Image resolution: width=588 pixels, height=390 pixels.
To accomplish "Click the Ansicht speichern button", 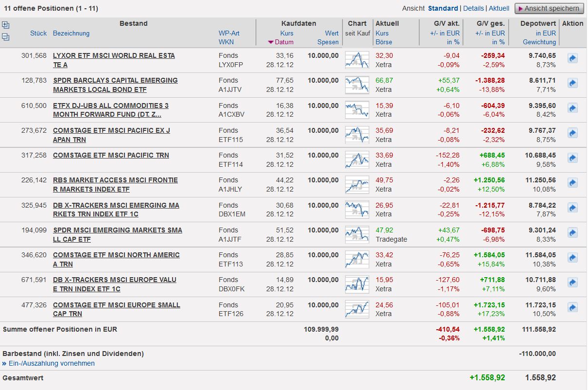I will coord(549,8).
